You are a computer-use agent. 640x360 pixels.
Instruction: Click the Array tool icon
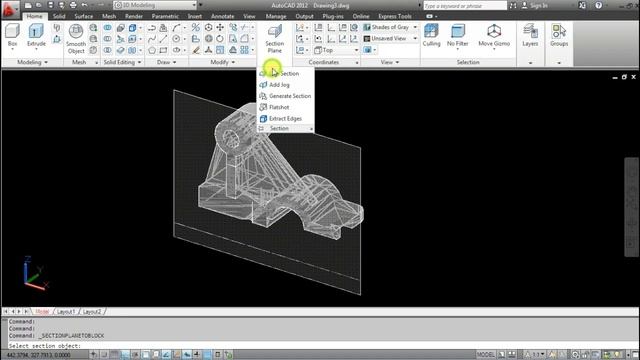(x=244, y=50)
